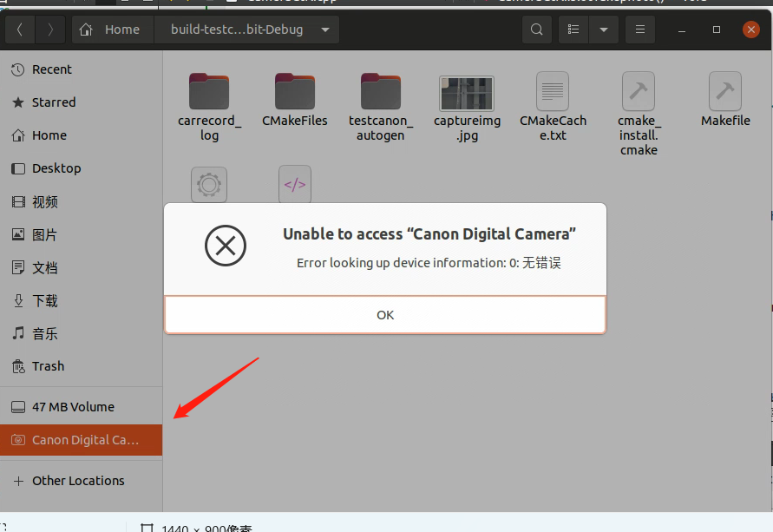The image size is (773, 532).
Task: Click the plus icon beside Other Locations
Action: pyautogui.click(x=18, y=481)
